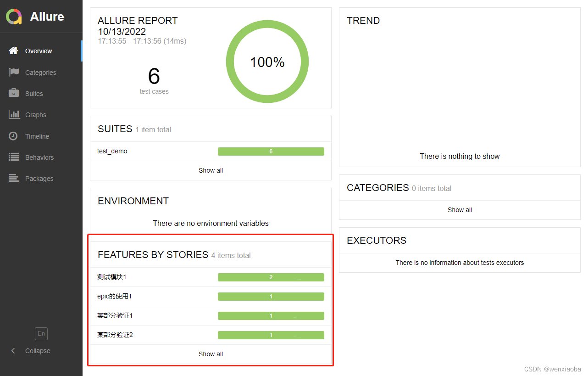Click the ALLURE REPORT 10/13/2022 title

point(138,26)
